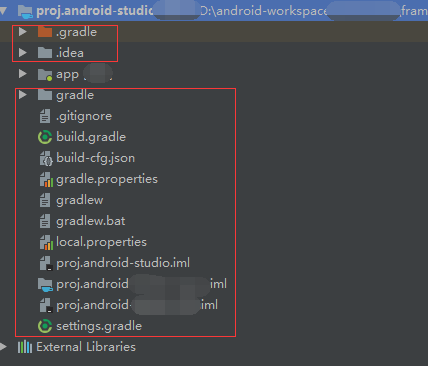Click the settings.gradle Gradle icon
Image resolution: width=428 pixels, height=366 pixels.
click(x=45, y=326)
